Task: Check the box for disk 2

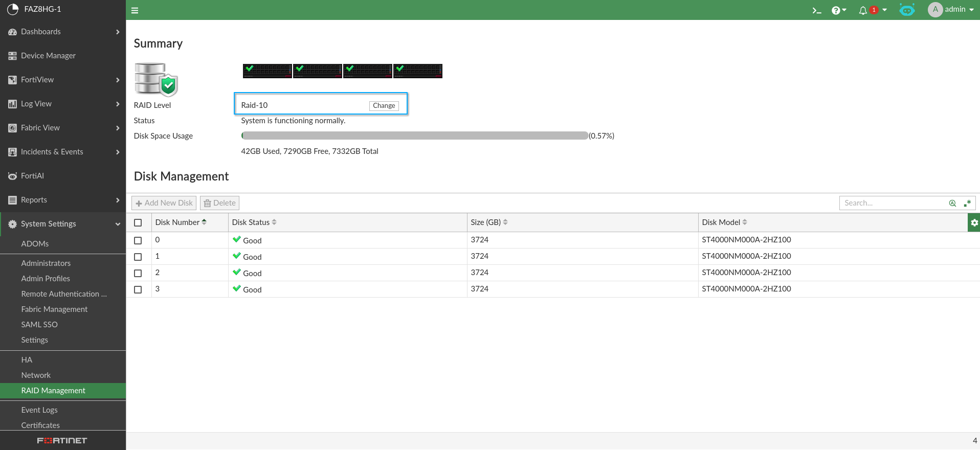Action: click(138, 273)
